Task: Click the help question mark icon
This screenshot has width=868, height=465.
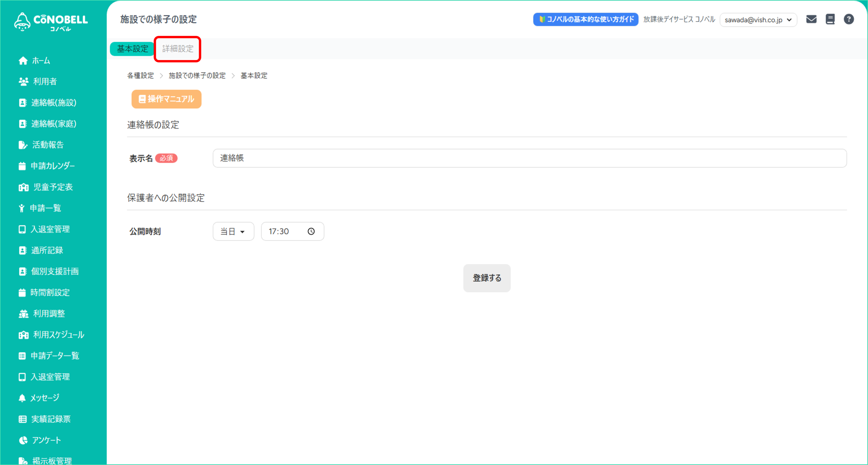Action: [x=849, y=19]
